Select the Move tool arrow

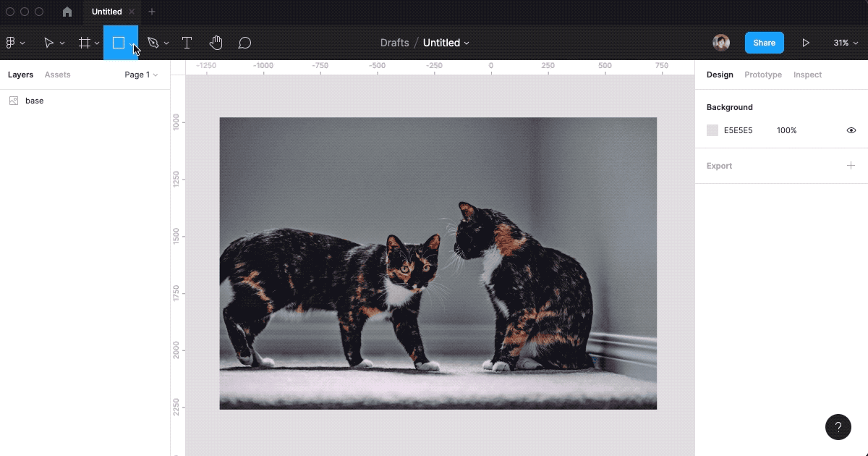48,43
